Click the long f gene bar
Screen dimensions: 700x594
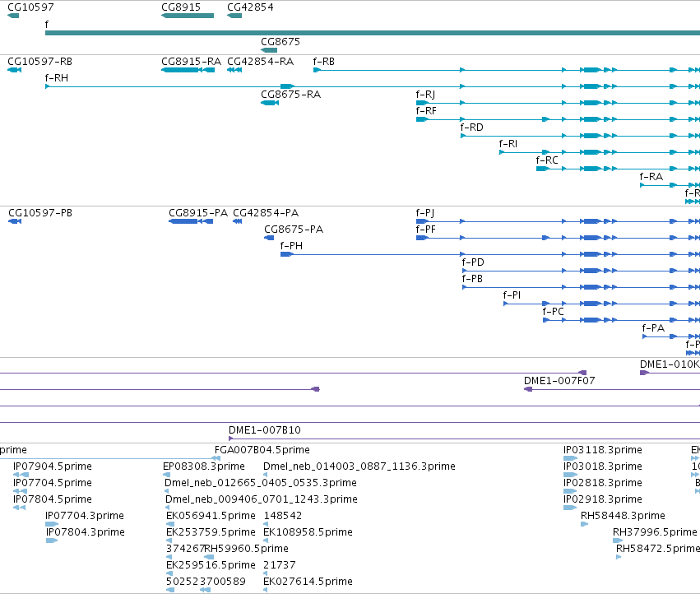pyautogui.click(x=373, y=33)
